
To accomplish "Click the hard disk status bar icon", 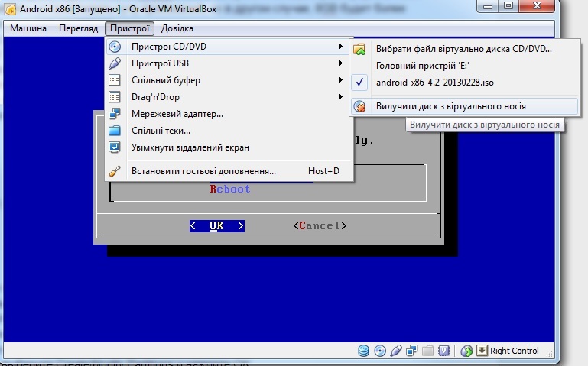I will 363,351.
